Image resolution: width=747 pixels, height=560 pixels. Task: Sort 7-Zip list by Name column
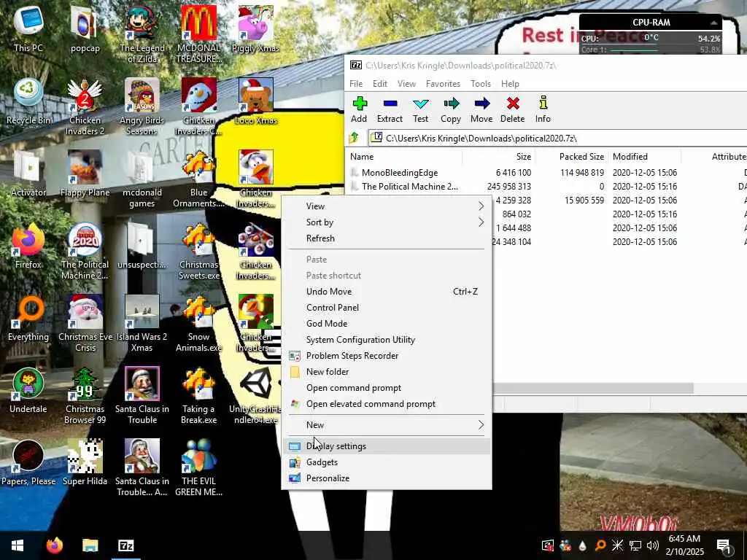[403, 157]
